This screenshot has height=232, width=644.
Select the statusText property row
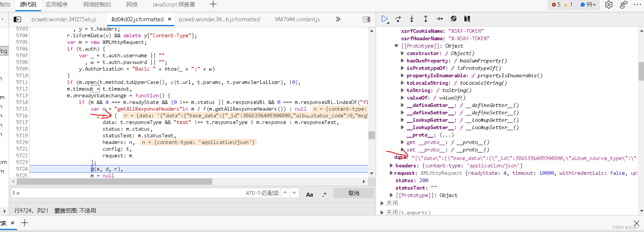[x=416, y=188]
